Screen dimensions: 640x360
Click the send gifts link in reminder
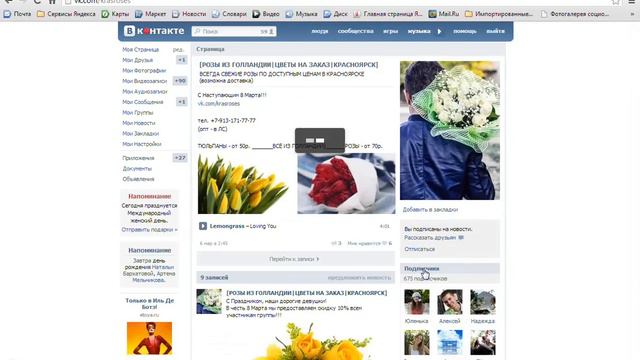(149, 230)
